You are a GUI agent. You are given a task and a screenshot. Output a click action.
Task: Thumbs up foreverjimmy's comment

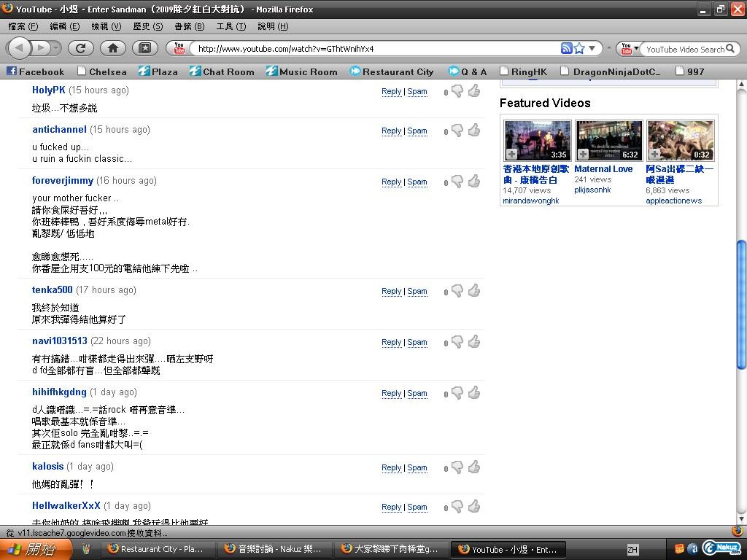(x=474, y=181)
